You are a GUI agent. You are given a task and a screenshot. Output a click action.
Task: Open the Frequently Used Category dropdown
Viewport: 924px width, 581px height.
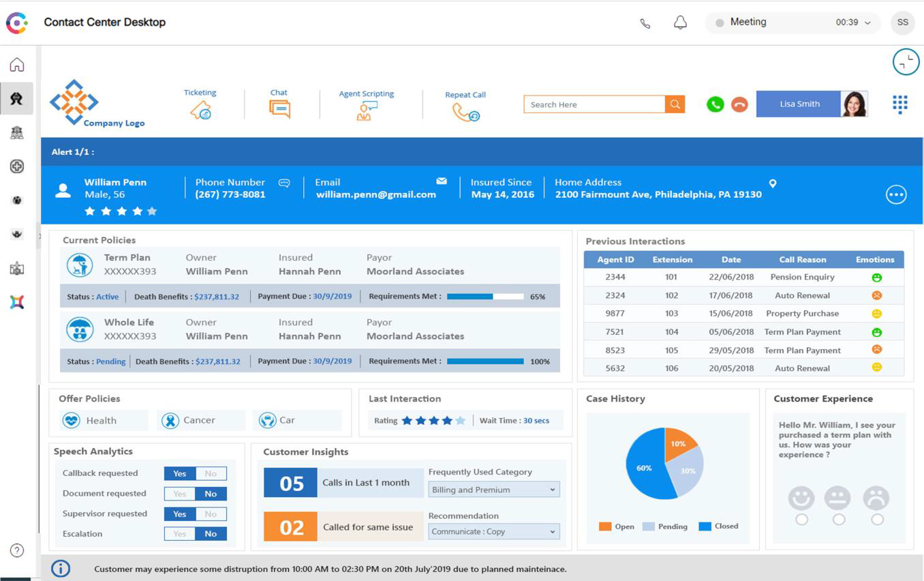494,490
